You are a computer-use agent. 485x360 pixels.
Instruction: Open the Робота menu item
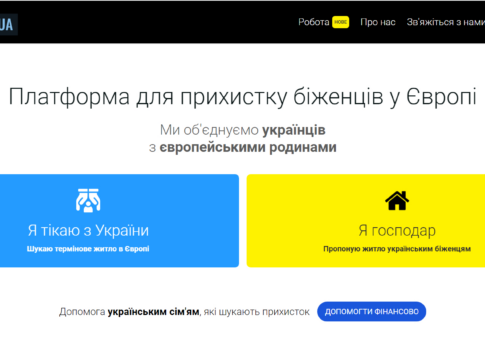click(x=314, y=22)
